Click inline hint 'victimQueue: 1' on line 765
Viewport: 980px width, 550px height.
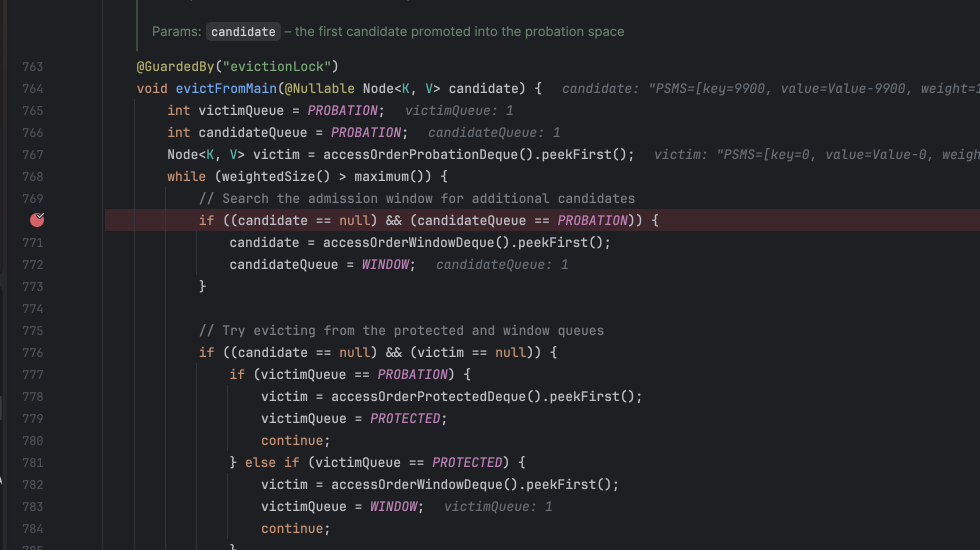458,111
